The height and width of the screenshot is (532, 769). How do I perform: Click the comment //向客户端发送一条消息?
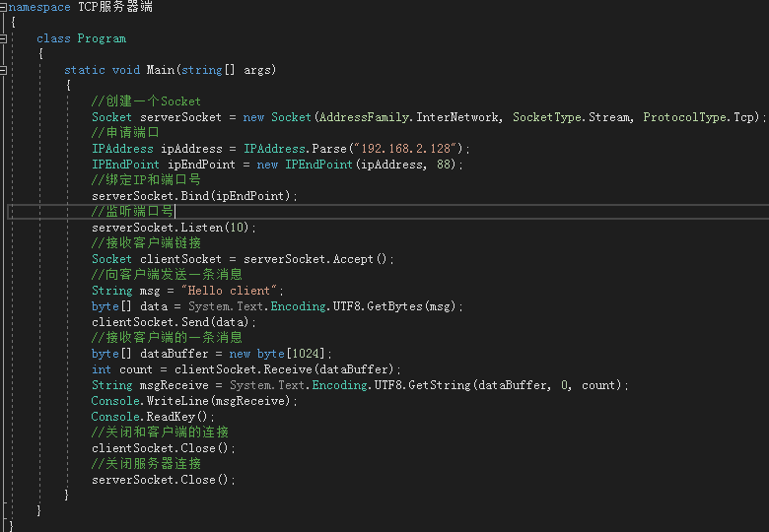(167, 274)
